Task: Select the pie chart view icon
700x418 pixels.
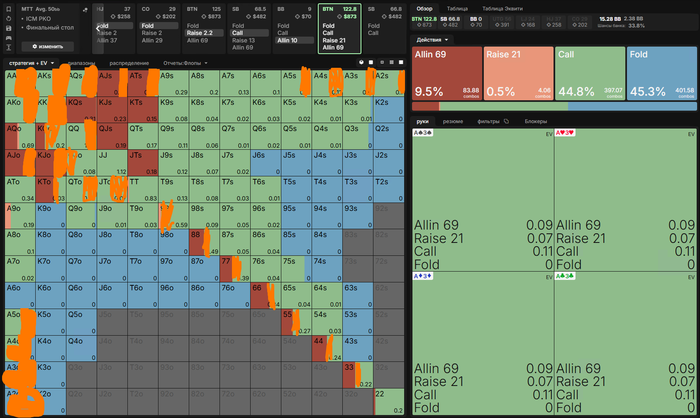Action: pyautogui.click(x=361, y=63)
